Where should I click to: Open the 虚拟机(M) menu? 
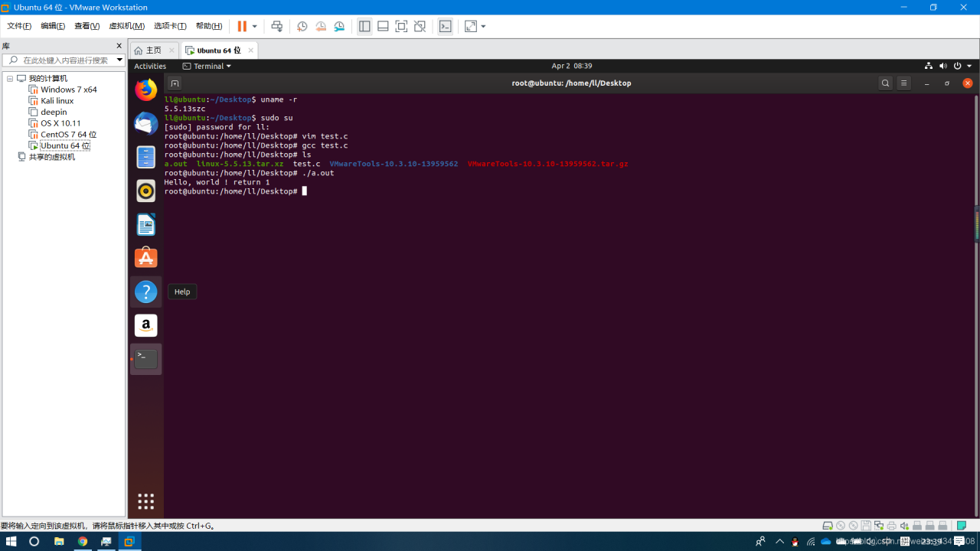click(x=126, y=26)
